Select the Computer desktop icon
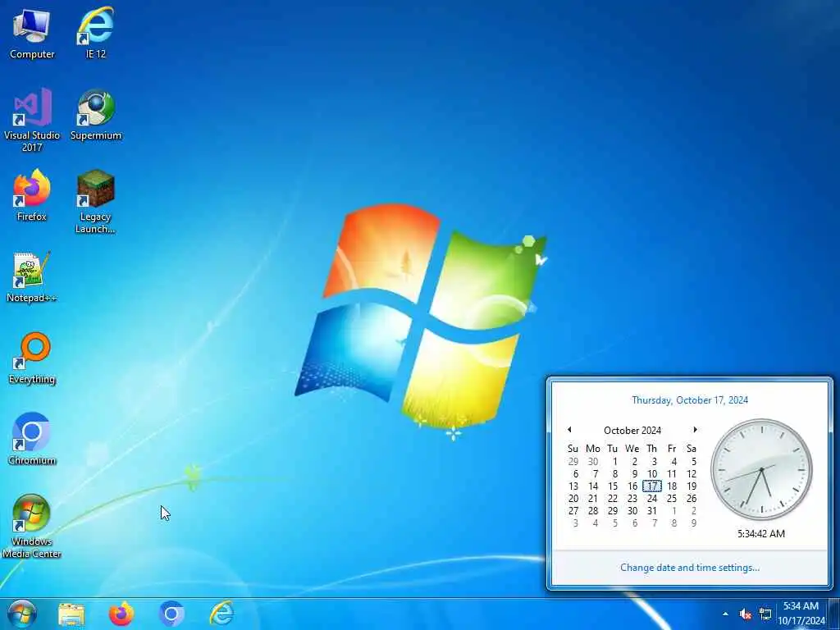The width and height of the screenshot is (840, 630). click(x=32, y=33)
